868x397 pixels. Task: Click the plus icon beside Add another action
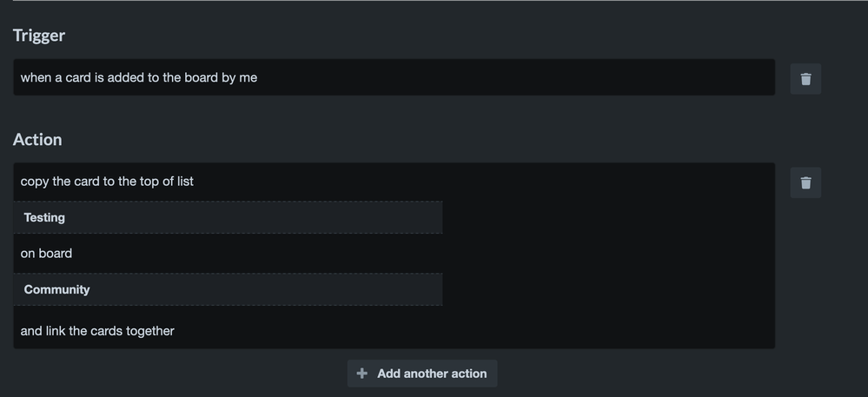tap(362, 374)
